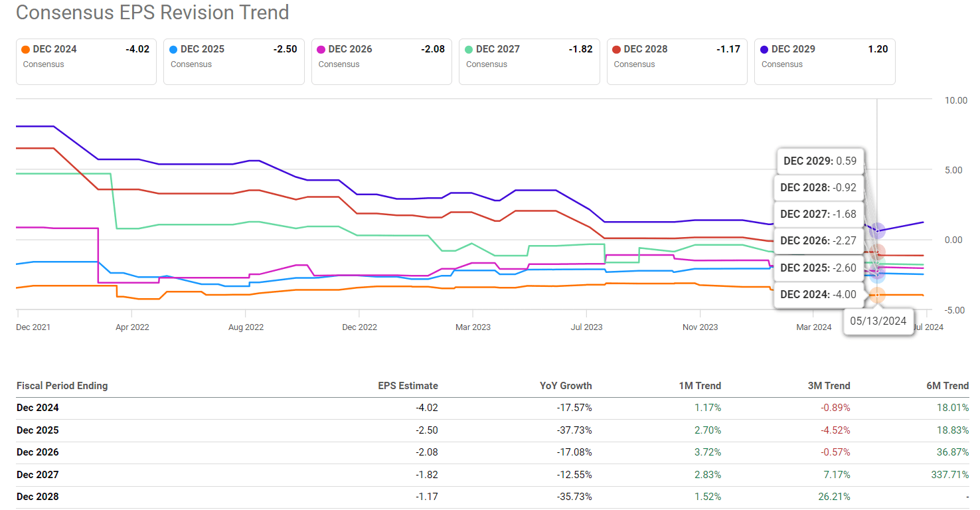Toggle the DEC 2027 consensus legend card

coord(529,61)
